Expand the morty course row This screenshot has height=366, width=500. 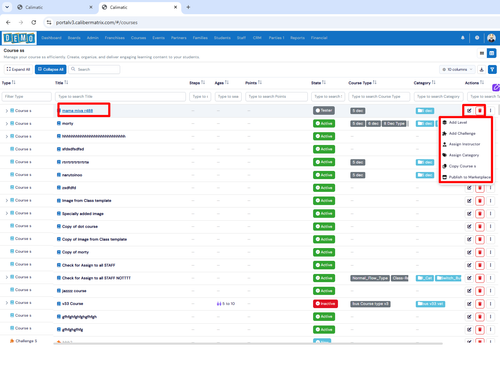point(7,123)
